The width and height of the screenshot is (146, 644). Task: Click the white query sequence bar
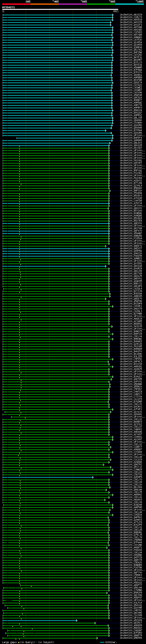(60, 10)
